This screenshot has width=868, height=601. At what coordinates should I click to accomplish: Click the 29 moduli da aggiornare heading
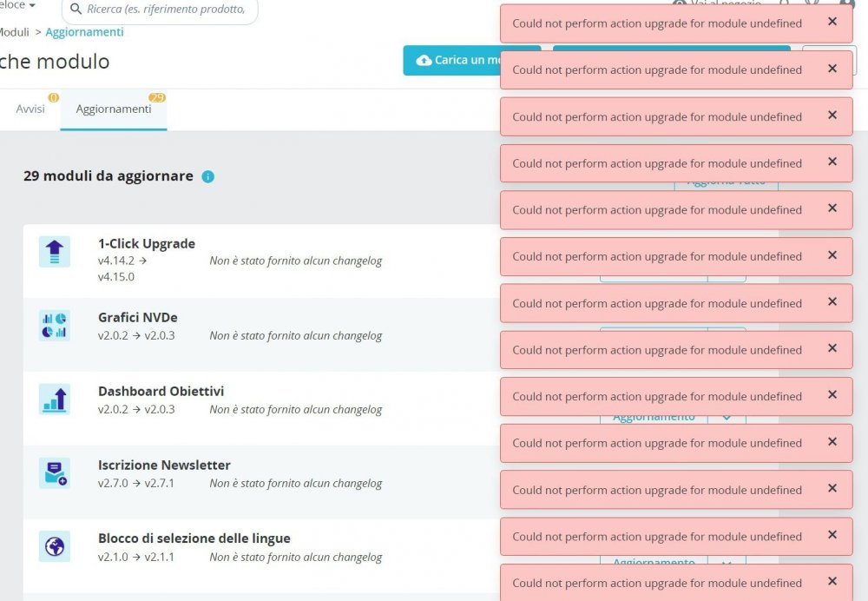tap(108, 176)
